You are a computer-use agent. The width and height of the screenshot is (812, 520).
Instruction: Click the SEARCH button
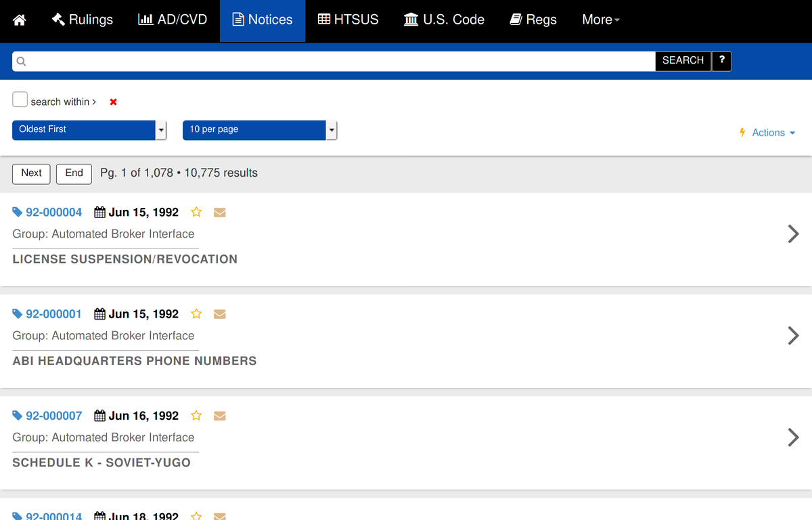click(683, 61)
